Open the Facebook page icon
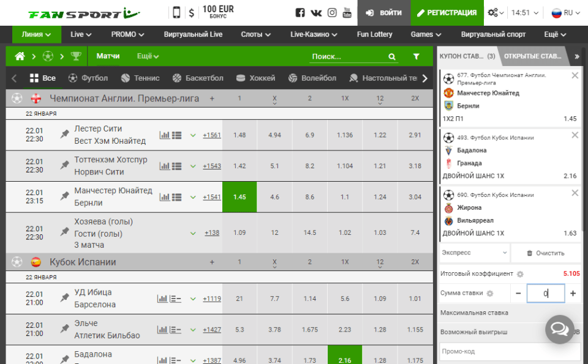The height and width of the screenshot is (364, 588). tap(300, 13)
